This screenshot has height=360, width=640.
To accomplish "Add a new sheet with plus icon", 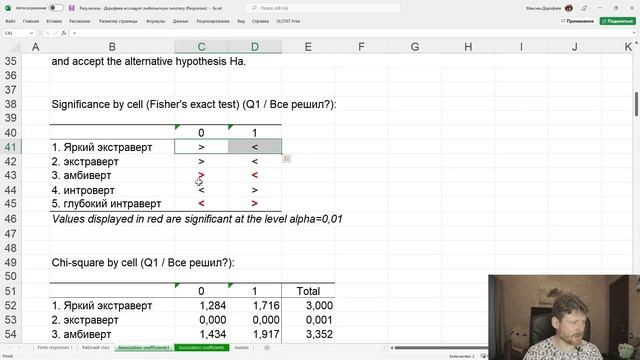I will [x=267, y=348].
